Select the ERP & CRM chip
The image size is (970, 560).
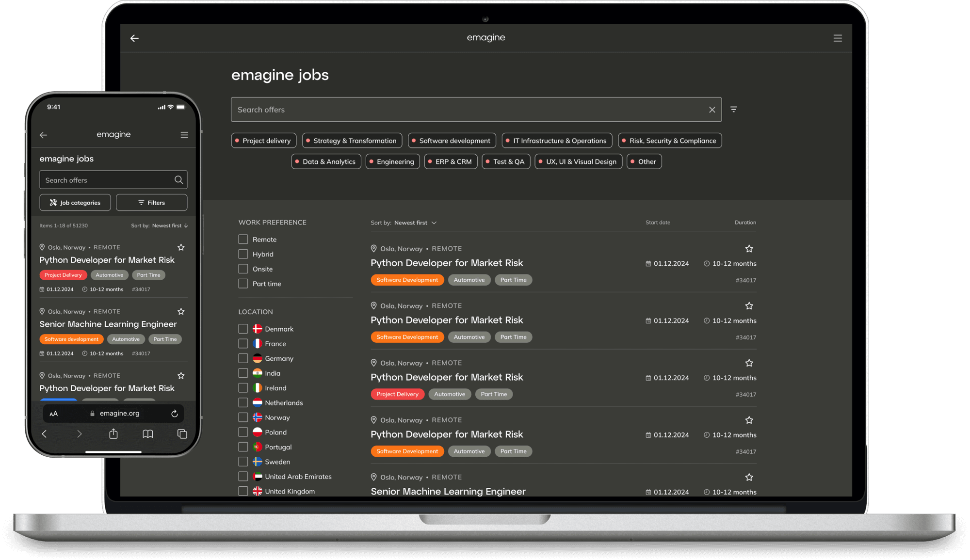point(451,161)
